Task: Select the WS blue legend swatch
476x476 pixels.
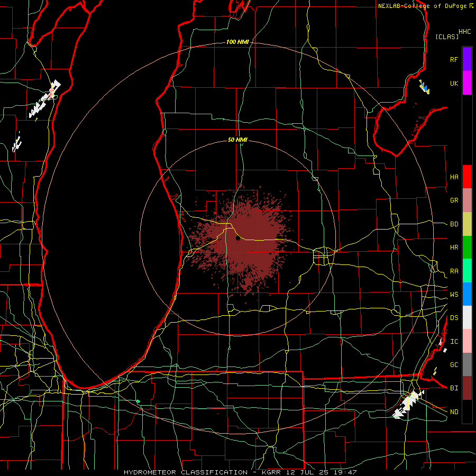Action: point(467,294)
